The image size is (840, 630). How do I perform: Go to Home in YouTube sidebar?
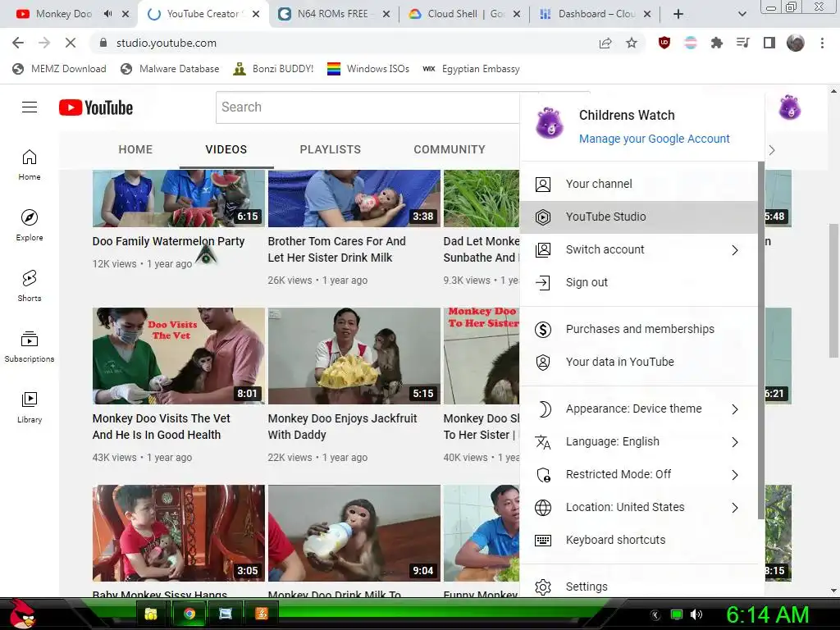pyautogui.click(x=30, y=164)
